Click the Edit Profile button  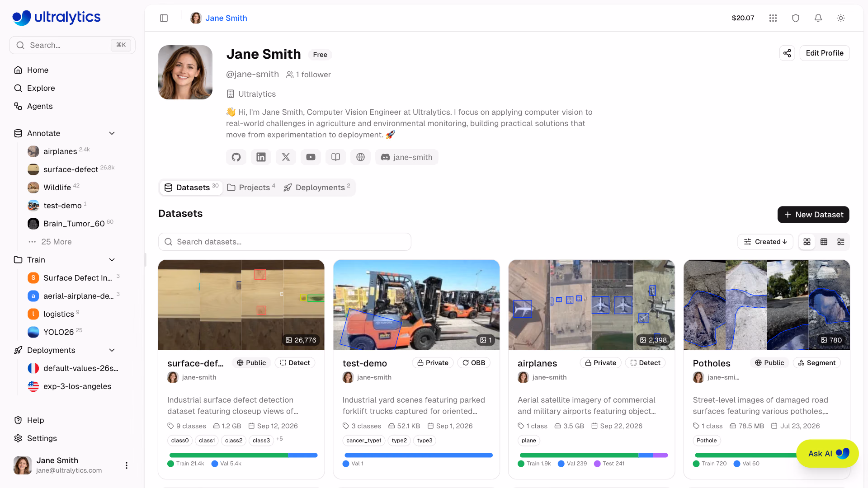(825, 53)
